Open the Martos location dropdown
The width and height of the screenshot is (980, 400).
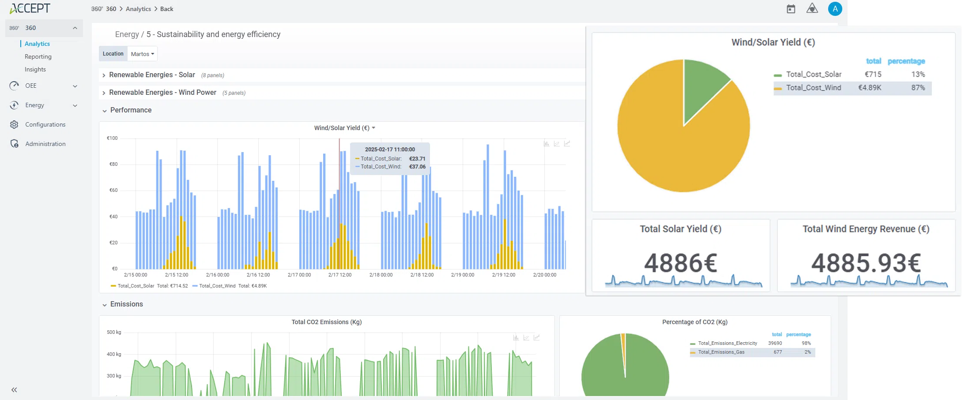[142, 54]
